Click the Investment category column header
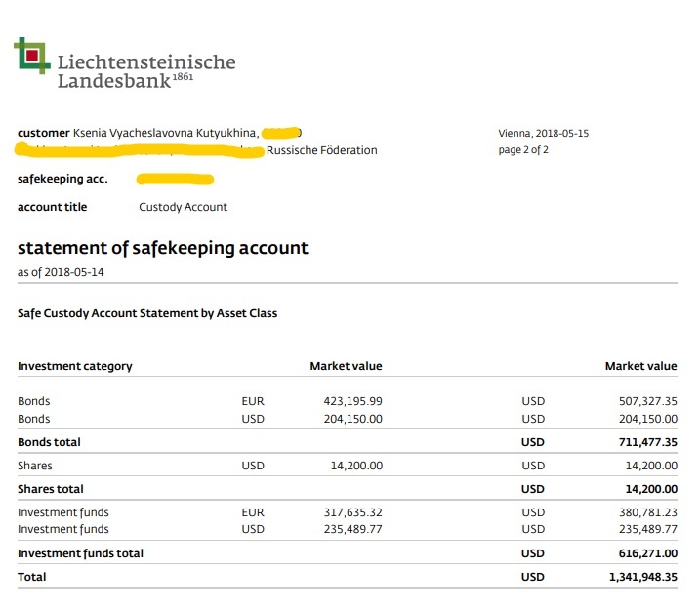 [75, 366]
